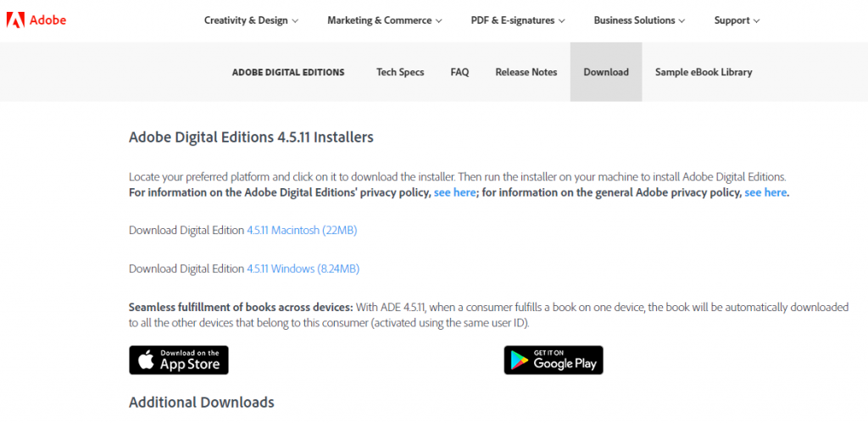Expand the Business Solutions menu
The width and height of the screenshot is (868, 423).
639,20
